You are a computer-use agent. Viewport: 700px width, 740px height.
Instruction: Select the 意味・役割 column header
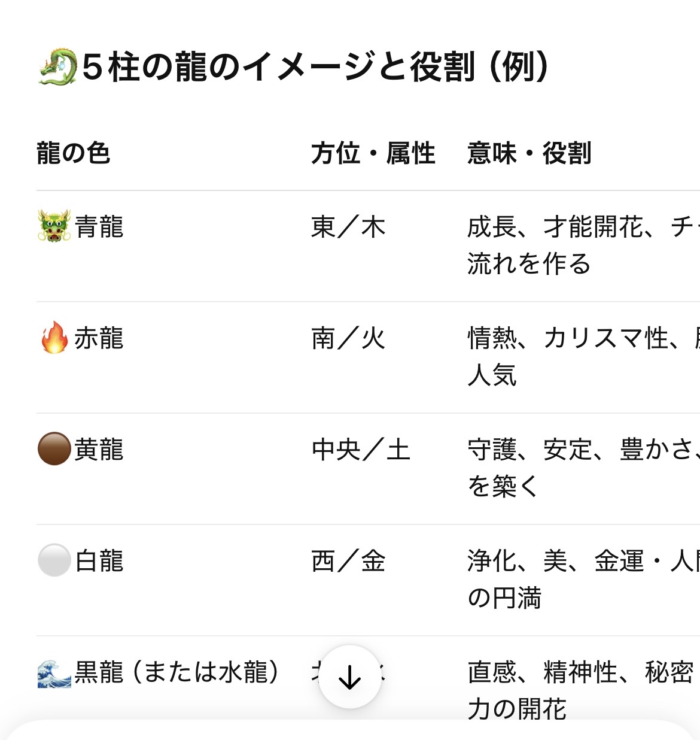pyautogui.click(x=529, y=153)
